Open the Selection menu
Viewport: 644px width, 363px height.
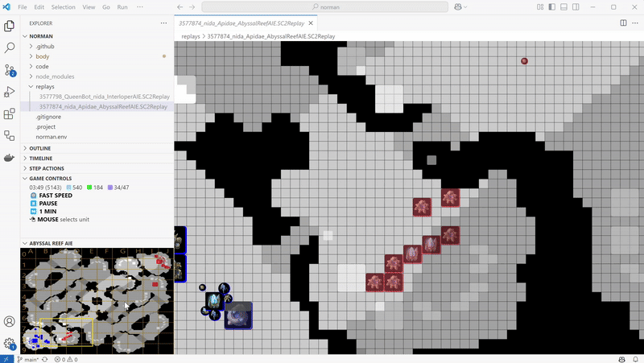point(64,7)
